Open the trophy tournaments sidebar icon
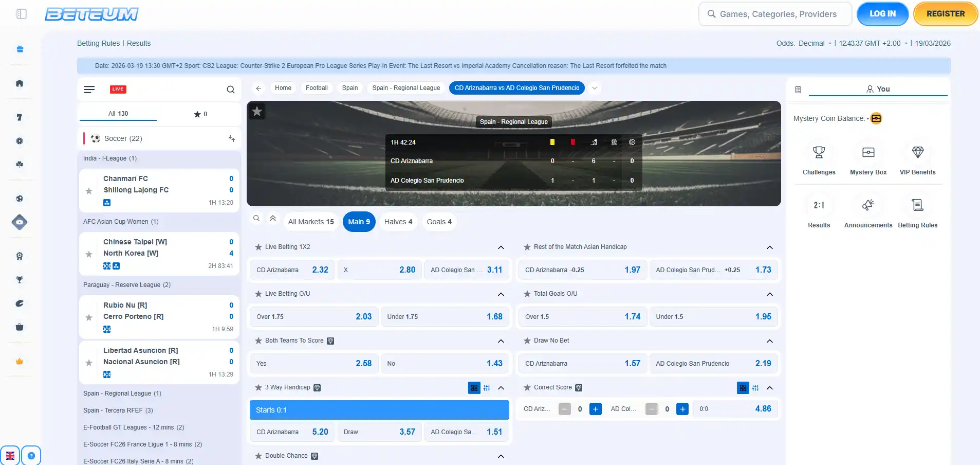 (x=20, y=280)
